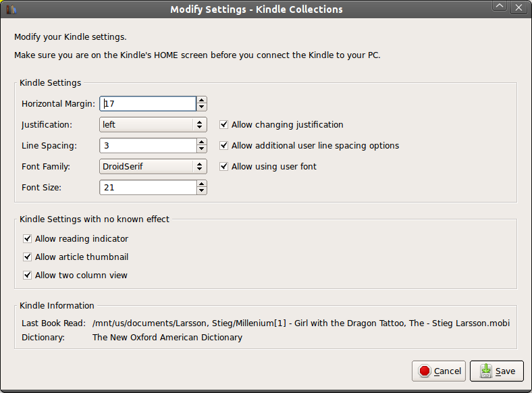The width and height of the screenshot is (532, 393).
Task: Toggle Allow changing justification checkbox
Action: point(224,125)
